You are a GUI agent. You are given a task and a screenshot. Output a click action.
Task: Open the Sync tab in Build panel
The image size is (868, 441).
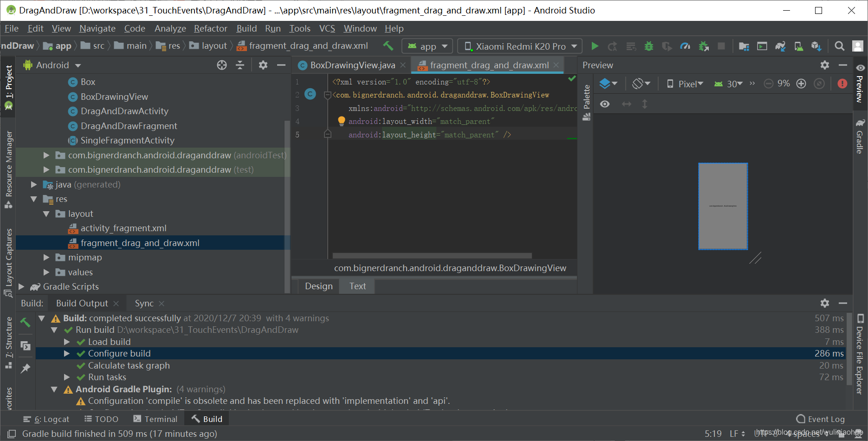click(x=144, y=303)
